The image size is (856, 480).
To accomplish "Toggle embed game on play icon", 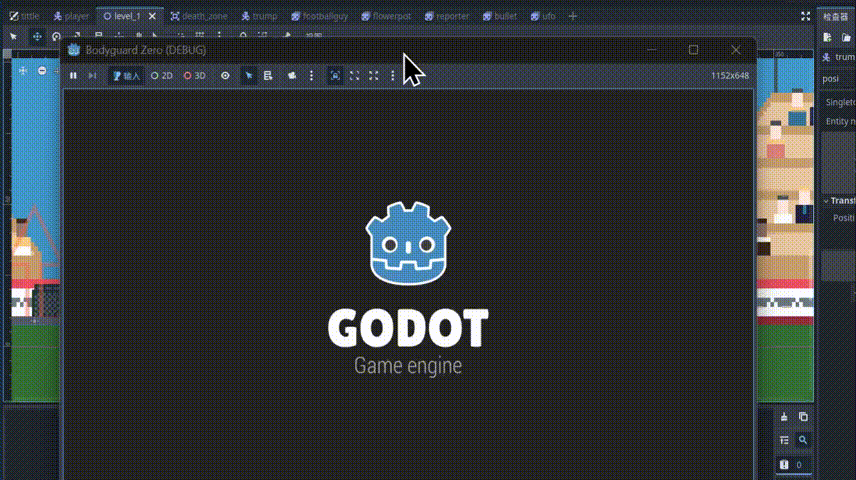I will pos(335,75).
